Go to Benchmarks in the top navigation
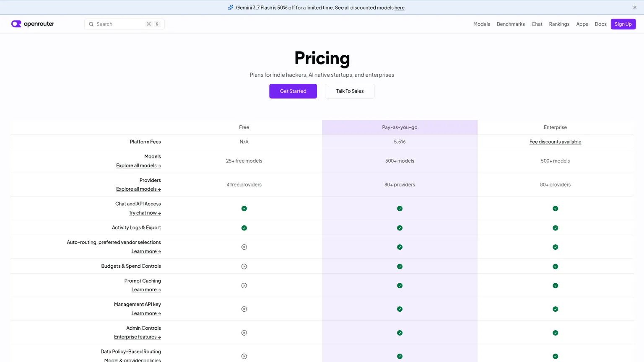 511,24
